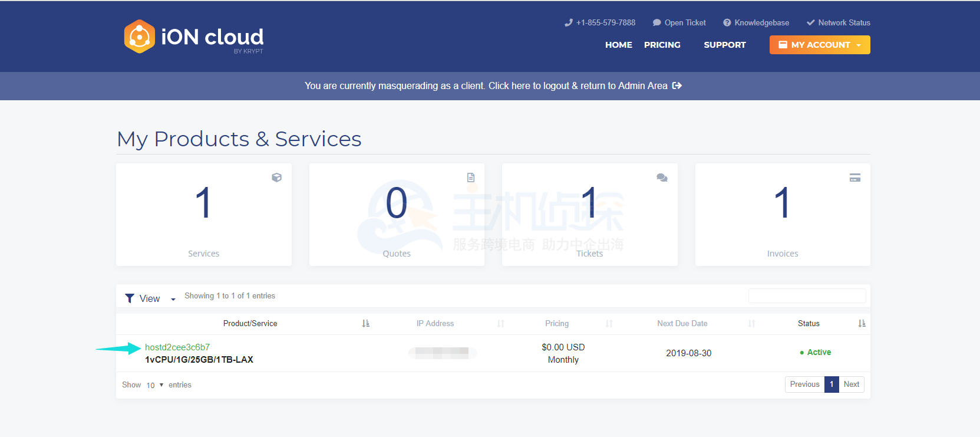Click the Invoices credit card icon

854,178
